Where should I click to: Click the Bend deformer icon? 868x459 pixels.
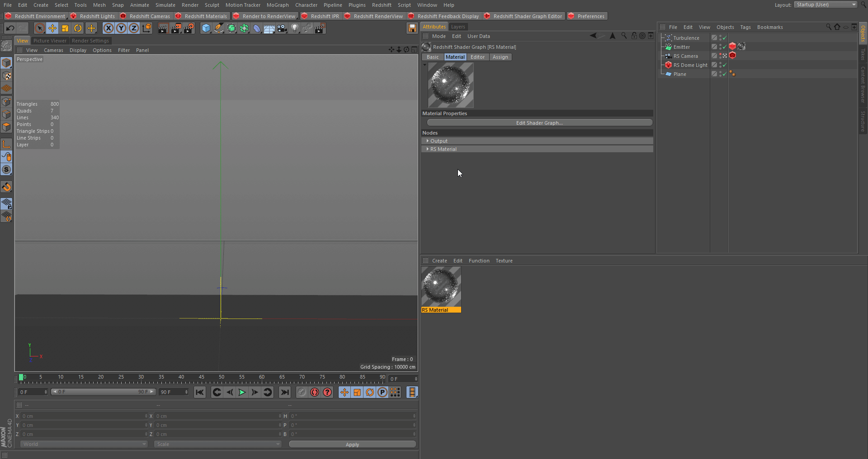257,28
